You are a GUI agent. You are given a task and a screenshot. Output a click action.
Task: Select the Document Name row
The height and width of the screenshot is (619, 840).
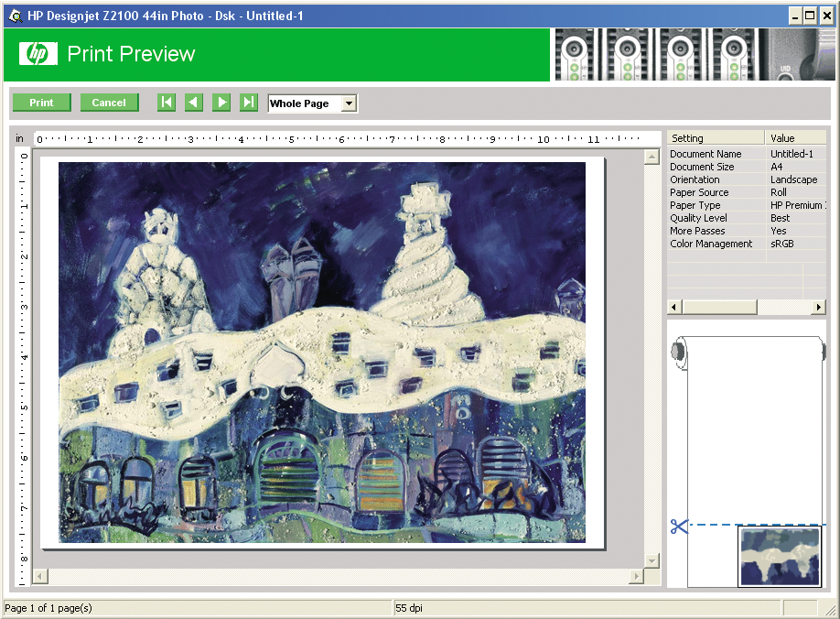[x=747, y=154]
